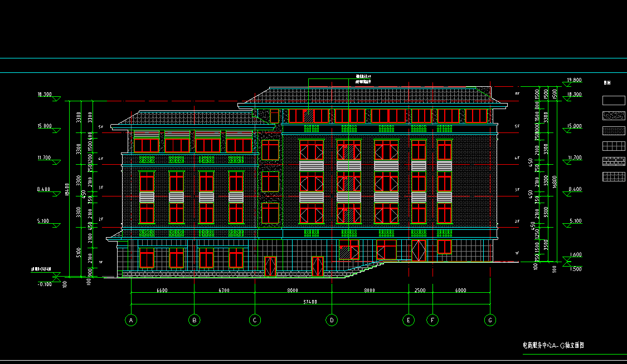Click the 8.400 elevation label on the left
Viewport: 627px width, 364px height.
pos(43,189)
